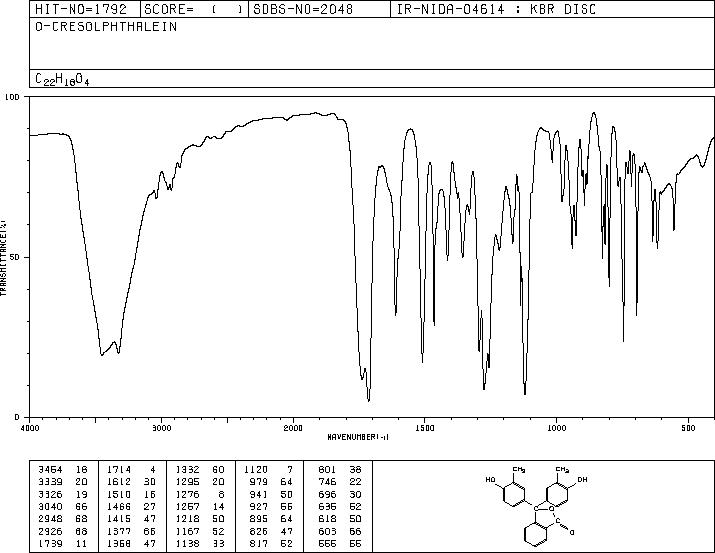Click the 1500 x-axis tick label
Image resolution: width=715 pixels, height=553 pixels.
(x=425, y=428)
